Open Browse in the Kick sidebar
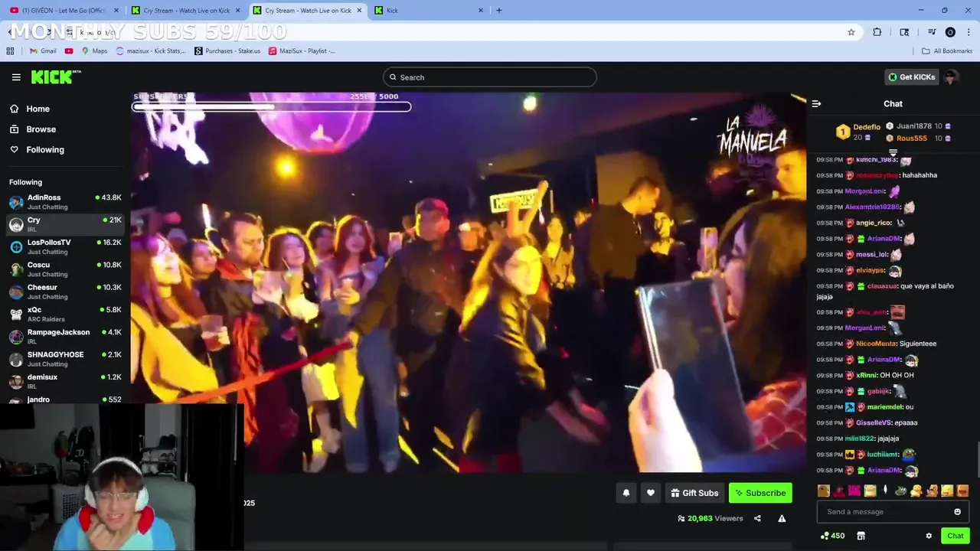Screen dimensions: 980x551 [x=34, y=129]
